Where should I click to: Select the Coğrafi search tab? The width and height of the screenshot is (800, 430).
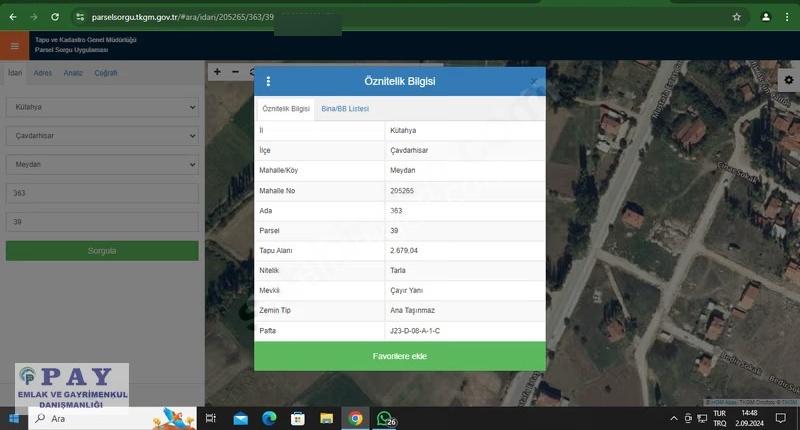[106, 73]
